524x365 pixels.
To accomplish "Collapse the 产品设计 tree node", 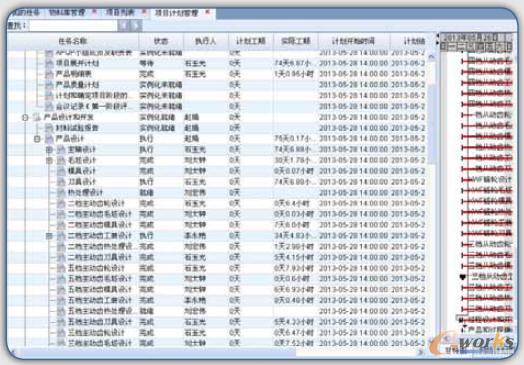I will (x=37, y=138).
